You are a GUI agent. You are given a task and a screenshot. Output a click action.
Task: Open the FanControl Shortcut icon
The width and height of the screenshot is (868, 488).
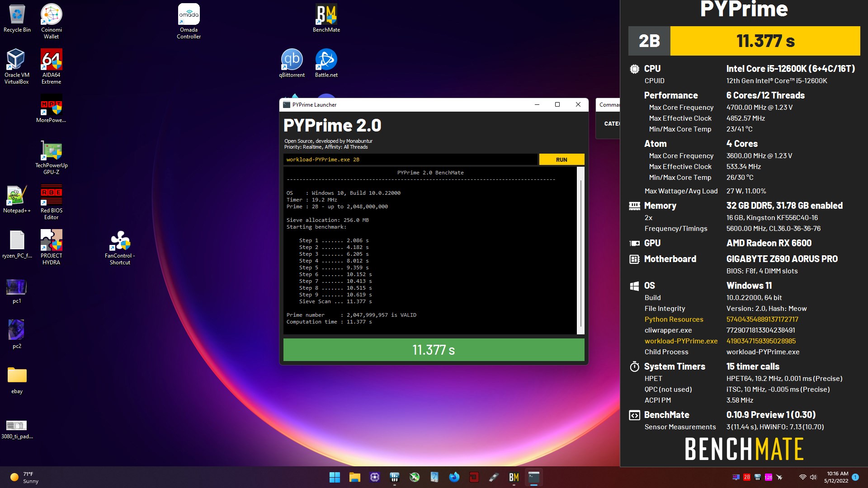coord(120,247)
